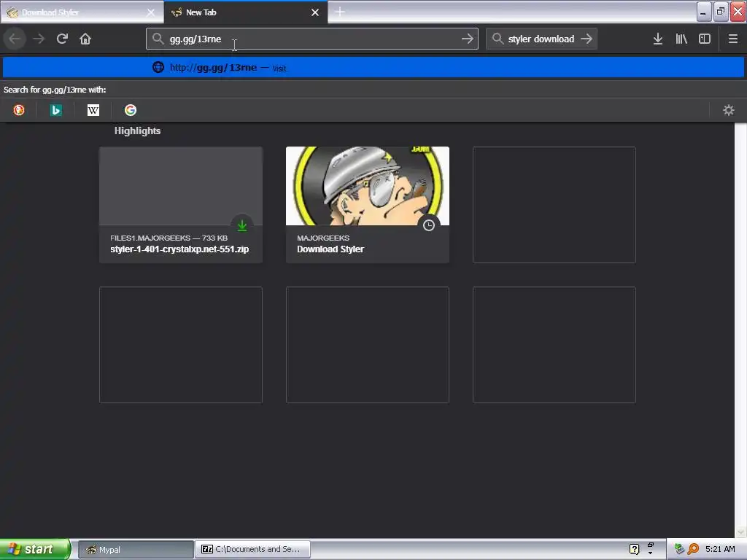The image size is (747, 560).
Task: Open a new tab with plus button
Action: [x=340, y=12]
